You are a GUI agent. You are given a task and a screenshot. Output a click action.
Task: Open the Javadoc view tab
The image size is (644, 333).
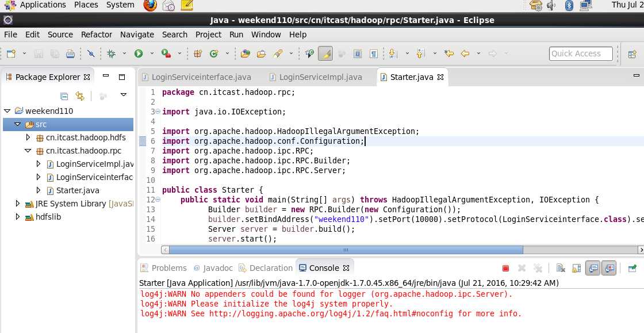tap(213, 268)
